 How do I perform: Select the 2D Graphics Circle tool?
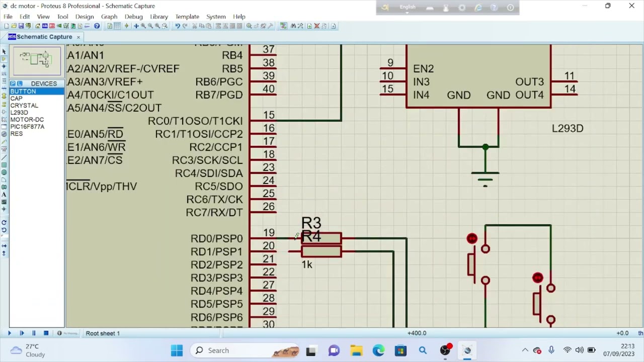[x=4, y=172]
